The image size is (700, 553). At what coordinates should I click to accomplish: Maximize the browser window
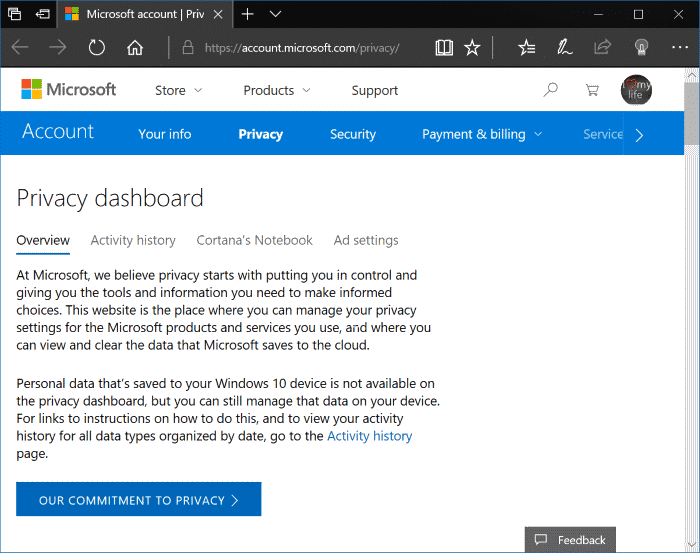(638, 14)
